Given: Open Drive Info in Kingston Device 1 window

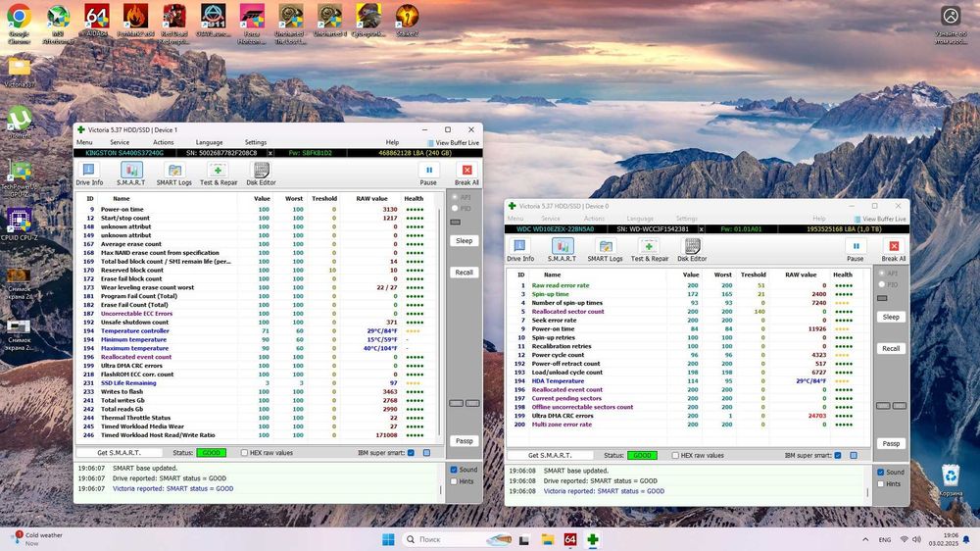Looking at the screenshot, I should 89,173.
